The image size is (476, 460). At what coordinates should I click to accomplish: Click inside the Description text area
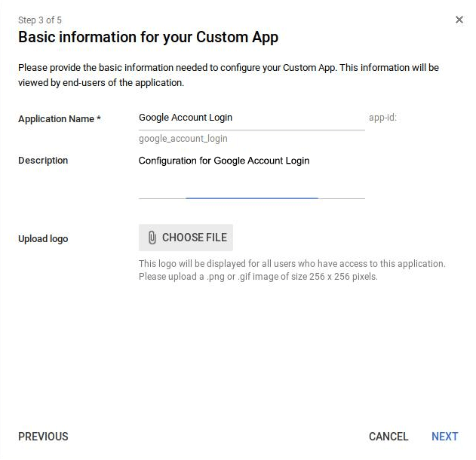pyautogui.click(x=252, y=176)
